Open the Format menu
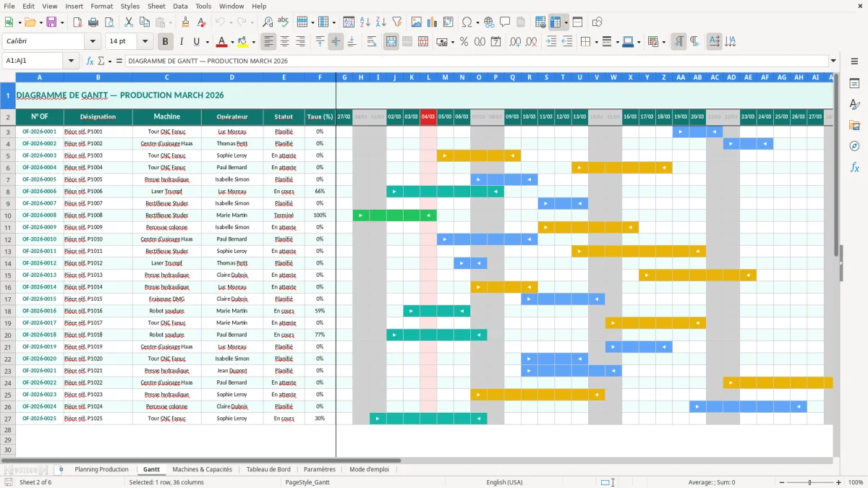 pos(101,6)
